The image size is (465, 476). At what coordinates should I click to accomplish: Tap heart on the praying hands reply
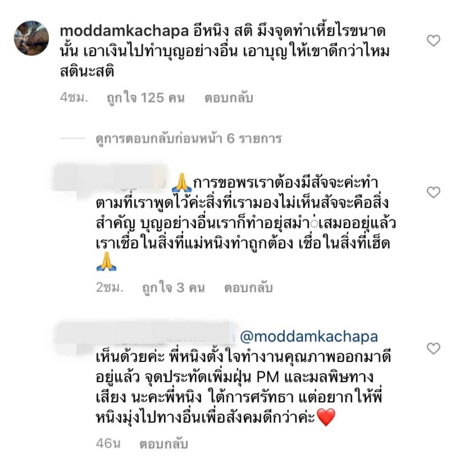click(x=433, y=192)
